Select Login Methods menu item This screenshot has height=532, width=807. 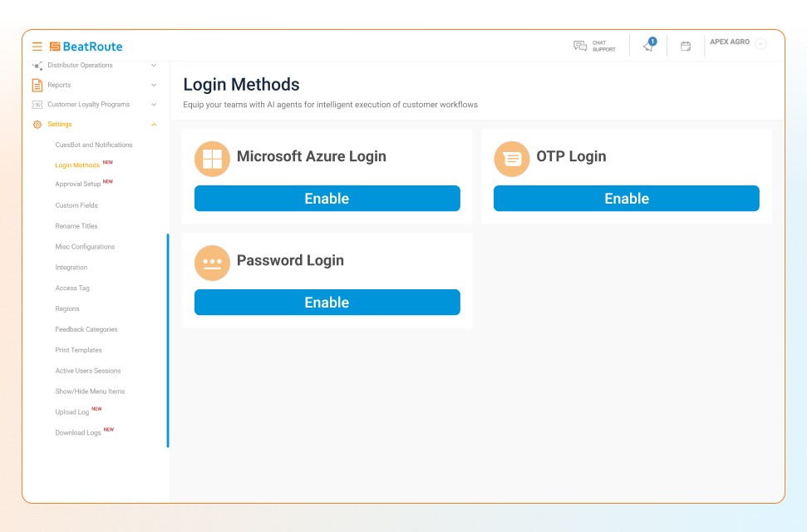pos(77,165)
